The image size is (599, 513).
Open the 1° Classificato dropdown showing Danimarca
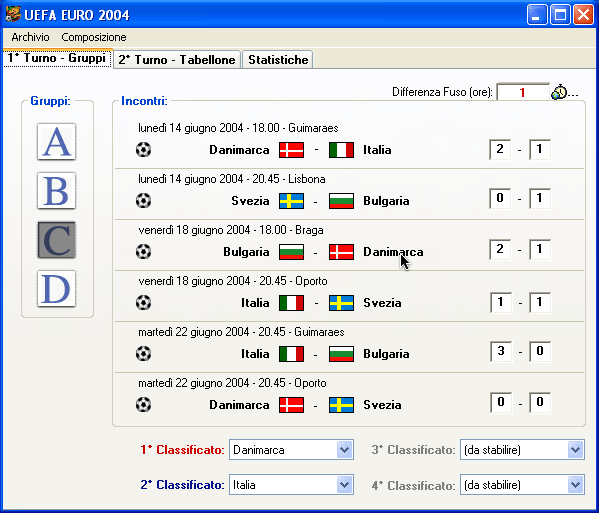click(x=291, y=450)
